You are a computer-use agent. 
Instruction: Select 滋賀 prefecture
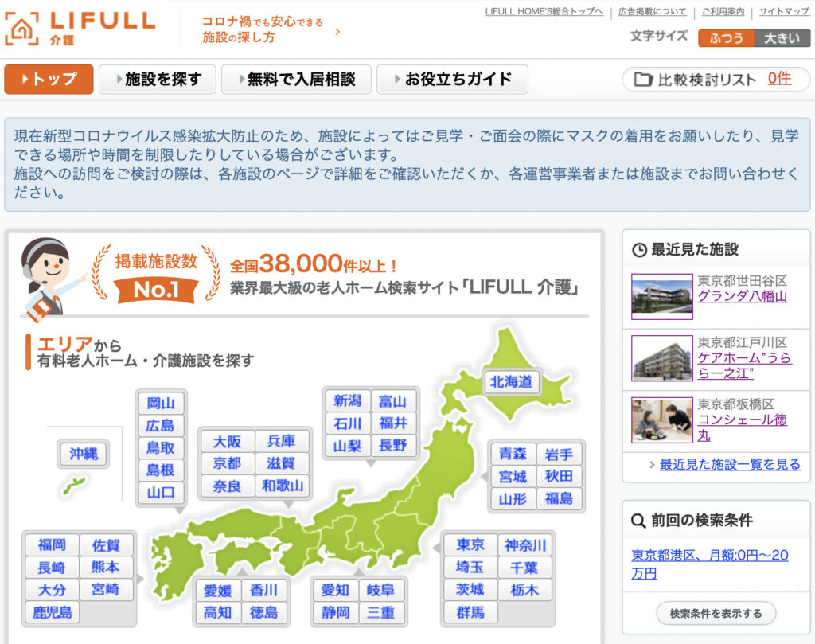coord(282,463)
